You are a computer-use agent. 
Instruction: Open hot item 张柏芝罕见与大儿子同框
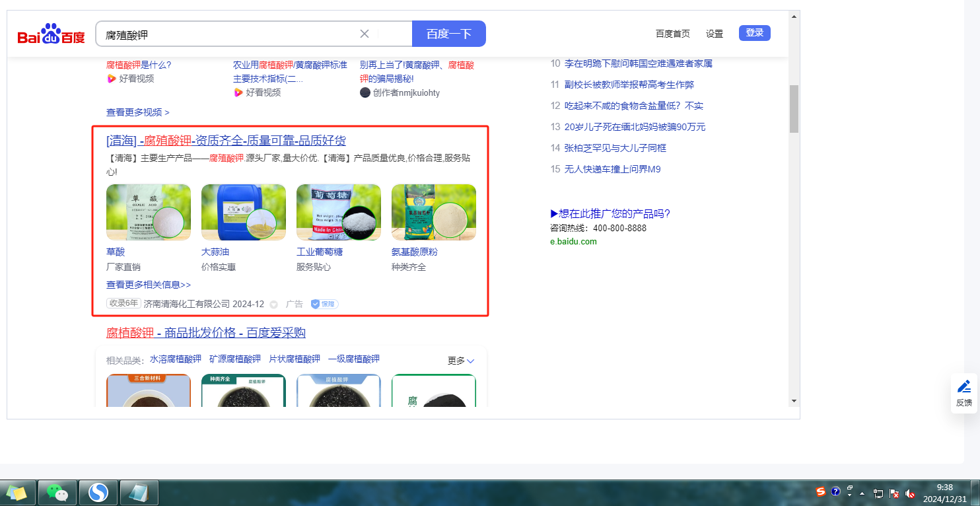point(615,148)
